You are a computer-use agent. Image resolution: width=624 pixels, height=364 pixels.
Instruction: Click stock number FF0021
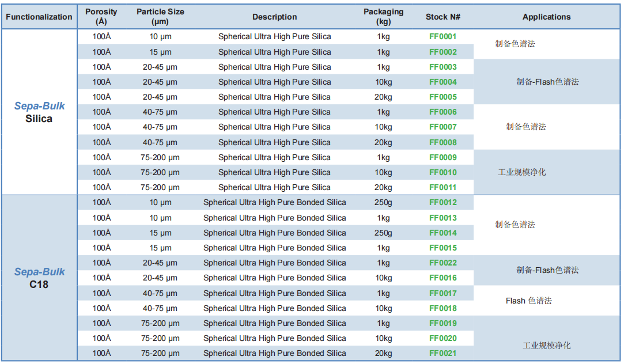coord(443,353)
